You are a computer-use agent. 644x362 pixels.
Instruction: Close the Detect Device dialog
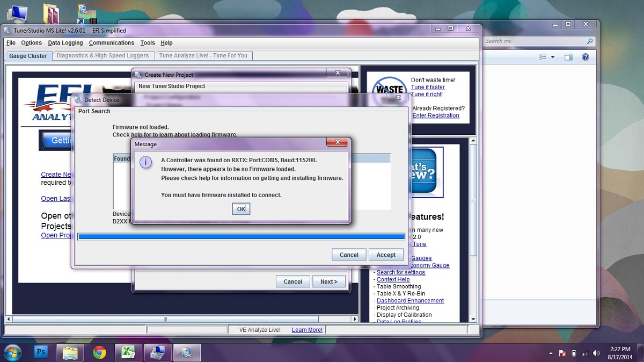point(398,98)
